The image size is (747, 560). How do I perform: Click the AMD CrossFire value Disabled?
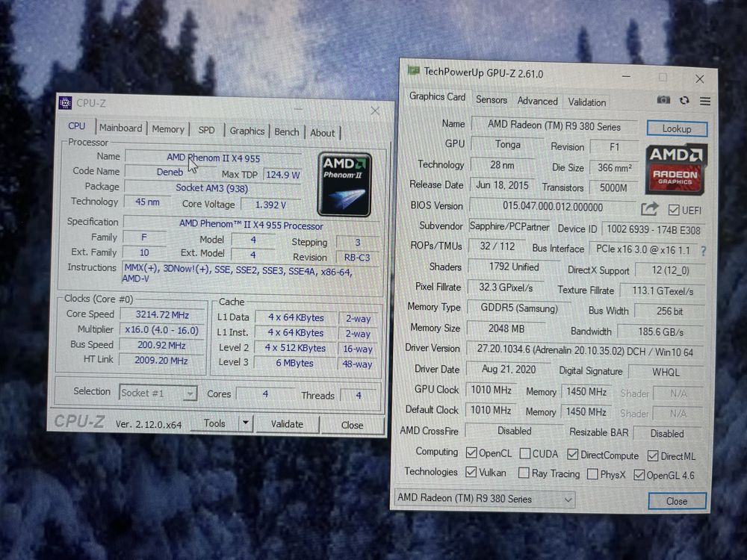coord(514,431)
